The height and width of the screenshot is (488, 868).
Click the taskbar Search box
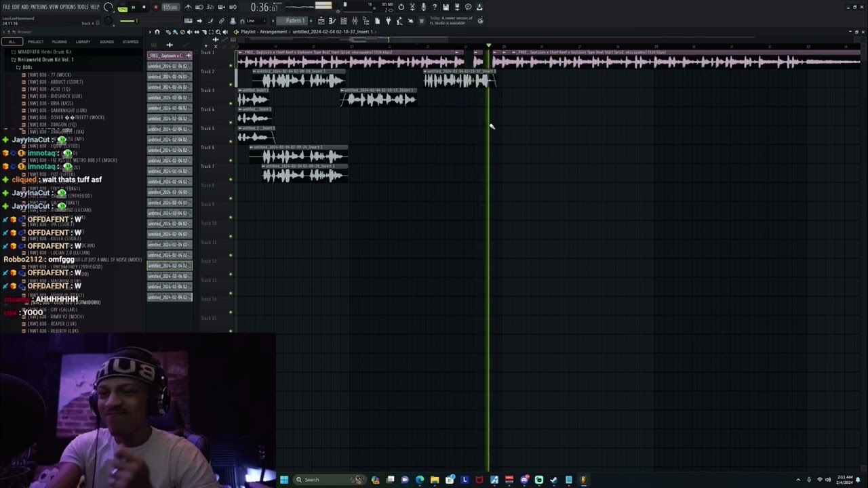pyautogui.click(x=328, y=480)
